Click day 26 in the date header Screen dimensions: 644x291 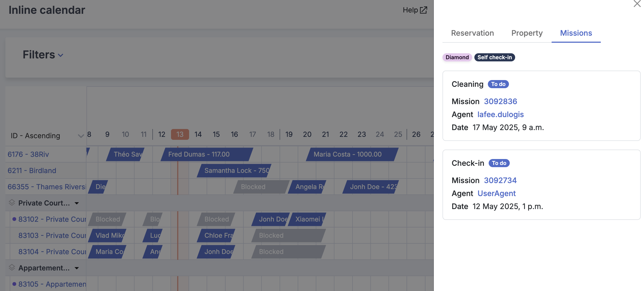point(416,134)
